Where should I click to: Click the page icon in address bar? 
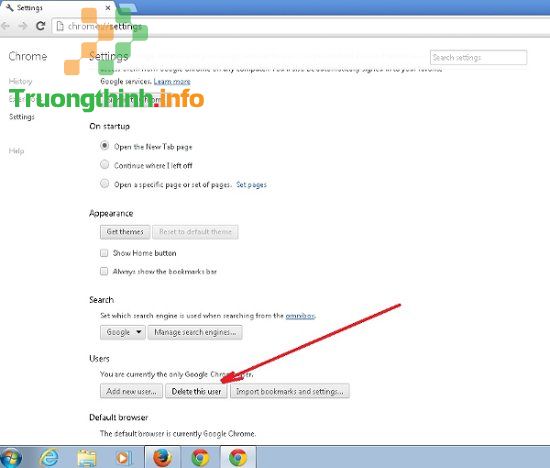60,26
